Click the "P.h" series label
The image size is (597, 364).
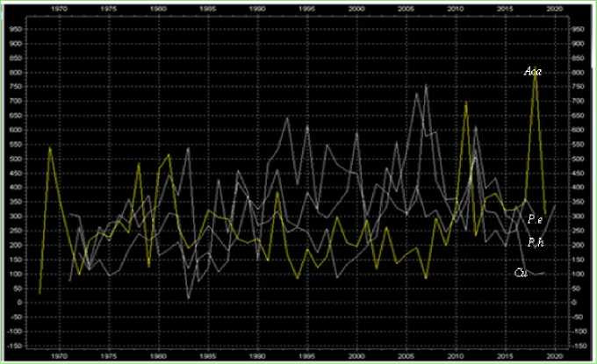click(x=536, y=242)
